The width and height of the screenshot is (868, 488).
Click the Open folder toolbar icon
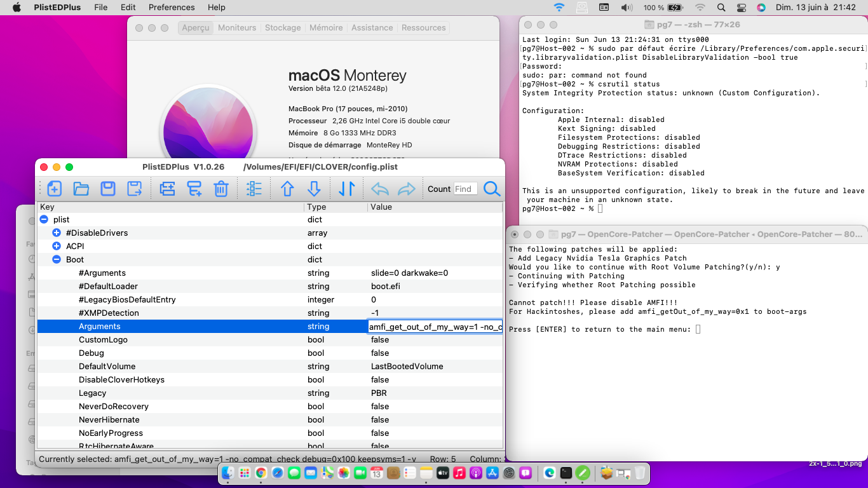pyautogui.click(x=81, y=189)
